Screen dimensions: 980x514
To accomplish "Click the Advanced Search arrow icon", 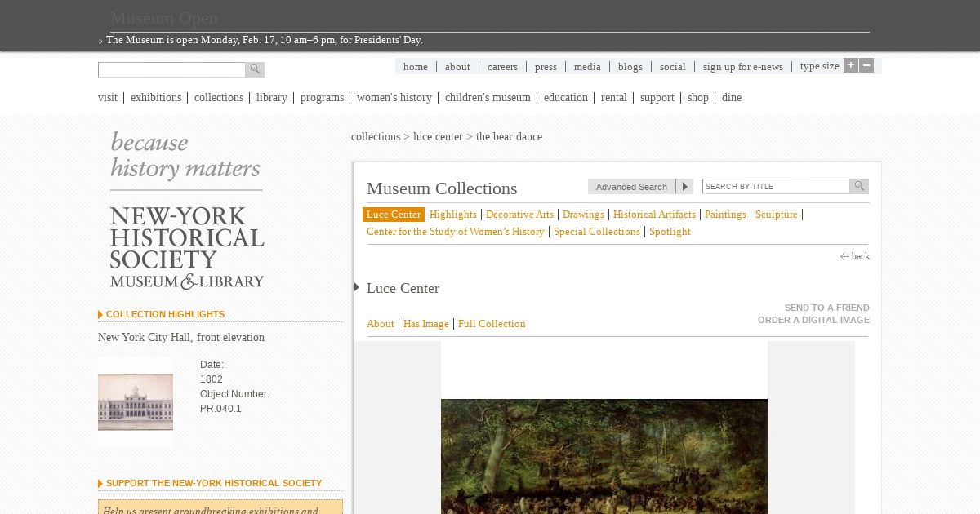I will [x=684, y=187].
